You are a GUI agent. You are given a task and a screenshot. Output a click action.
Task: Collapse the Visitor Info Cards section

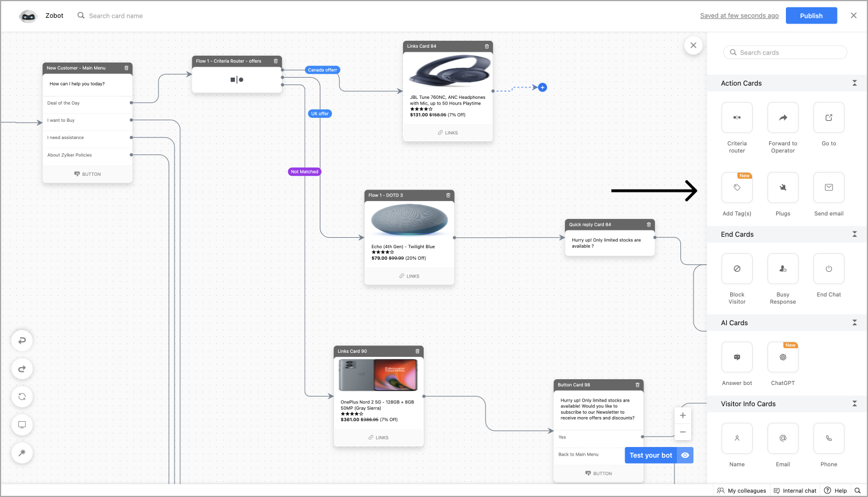854,404
